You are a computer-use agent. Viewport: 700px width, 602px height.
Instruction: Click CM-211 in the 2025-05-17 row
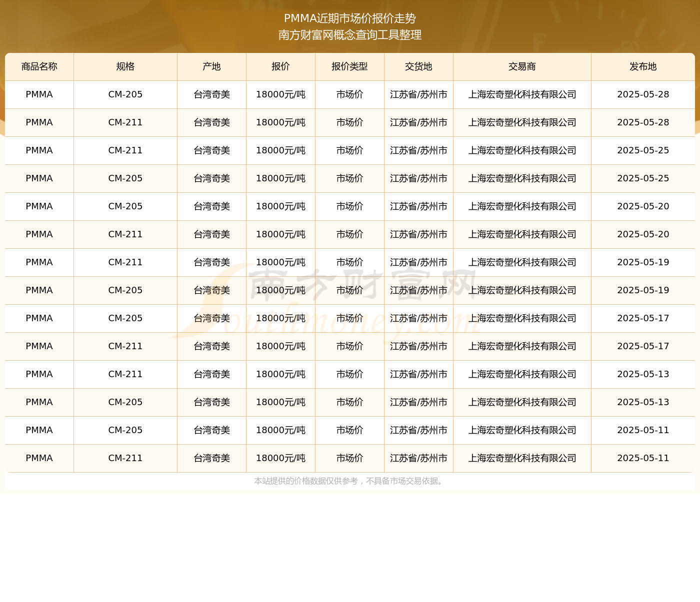(125, 346)
